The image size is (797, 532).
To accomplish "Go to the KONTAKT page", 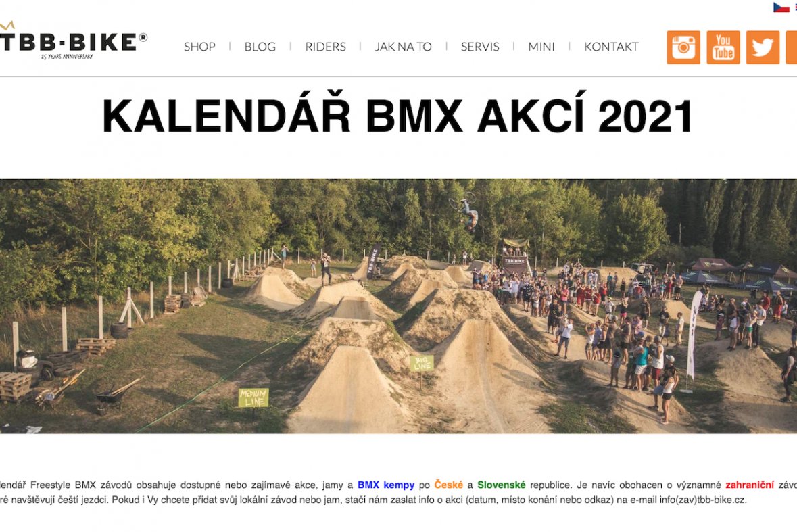I will click(611, 47).
